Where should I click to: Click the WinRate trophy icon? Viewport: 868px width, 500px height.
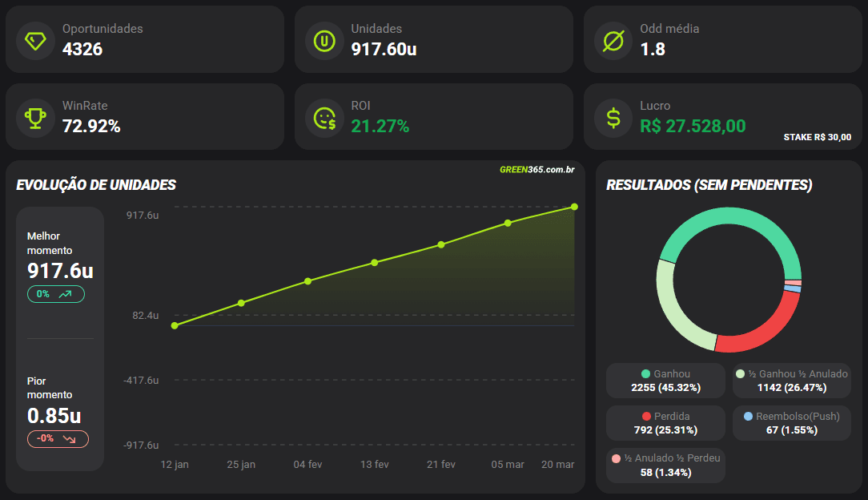35,118
